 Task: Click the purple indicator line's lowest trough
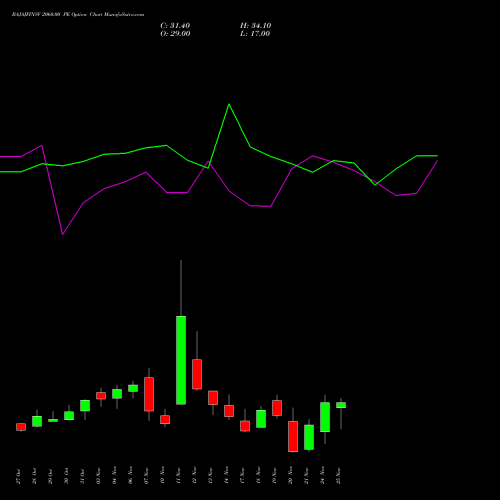coord(63,234)
